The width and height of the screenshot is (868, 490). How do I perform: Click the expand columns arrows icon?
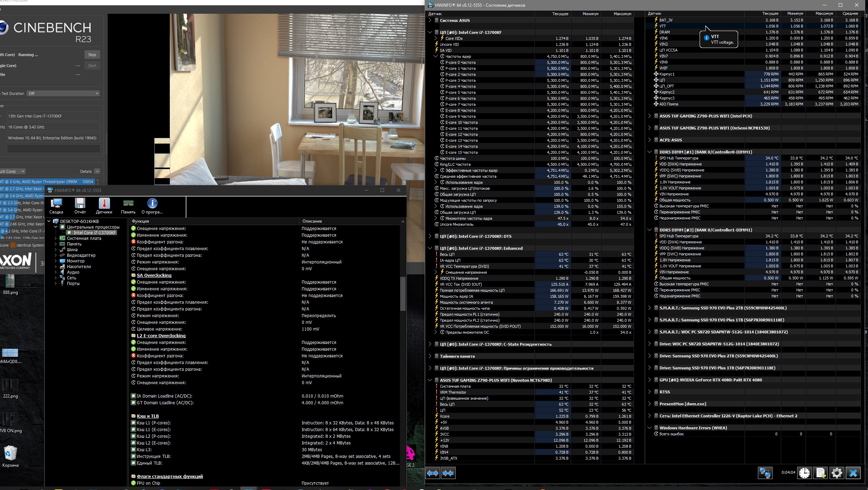pyautogui.click(x=433, y=473)
